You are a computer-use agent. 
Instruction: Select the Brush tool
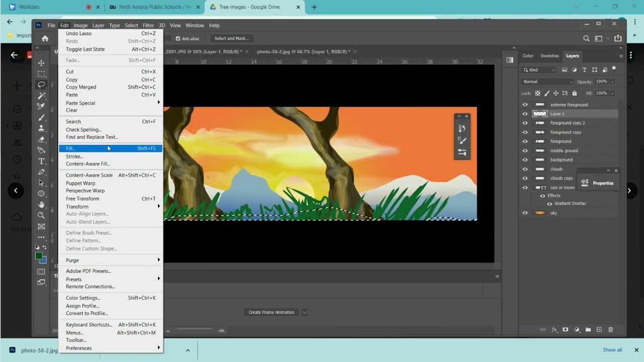[41, 118]
